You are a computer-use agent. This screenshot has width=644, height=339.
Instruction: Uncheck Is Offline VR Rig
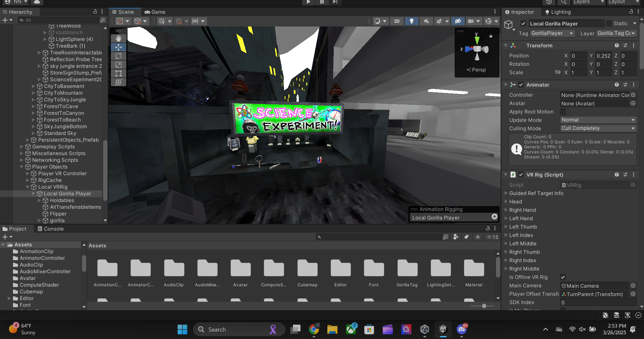563,277
